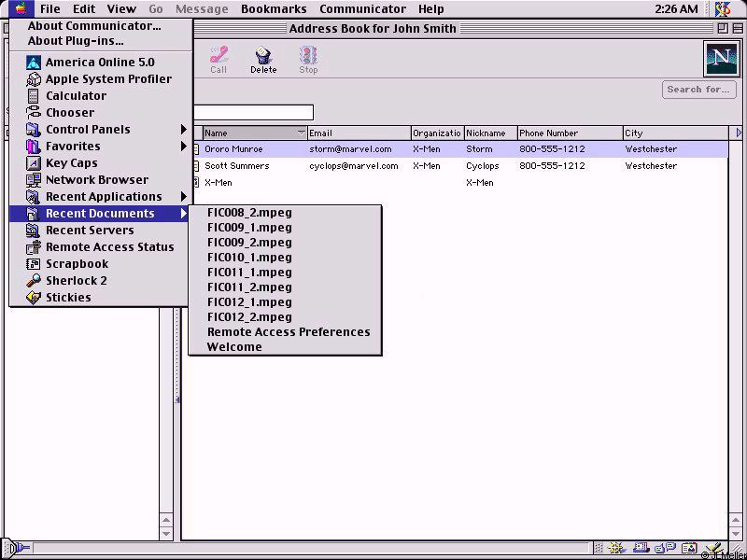Open the Bookmarks menu
The width and height of the screenshot is (747, 560).
tap(273, 9)
